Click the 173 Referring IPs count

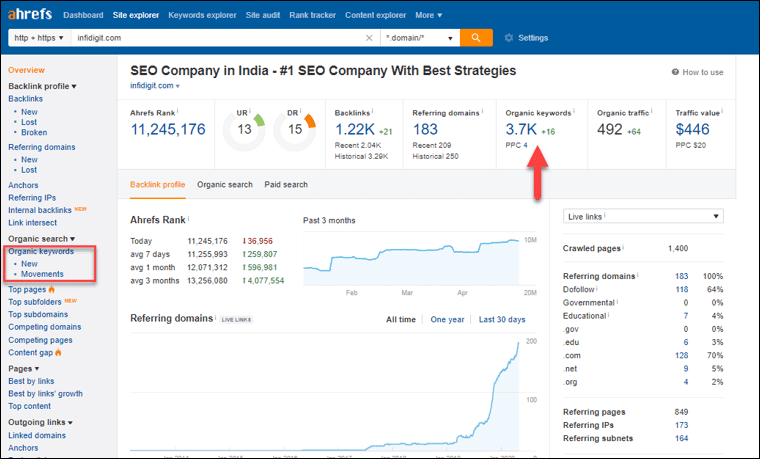(681, 425)
